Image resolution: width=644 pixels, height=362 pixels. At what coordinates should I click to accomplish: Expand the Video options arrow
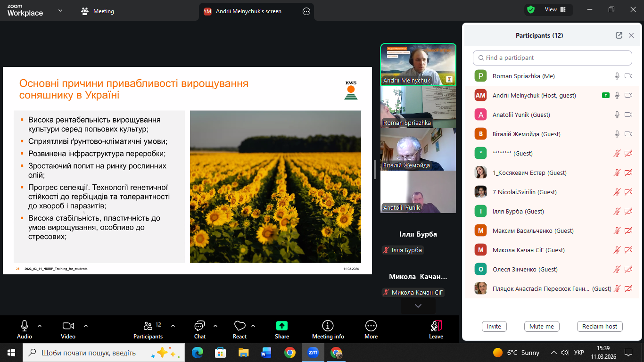(86, 326)
